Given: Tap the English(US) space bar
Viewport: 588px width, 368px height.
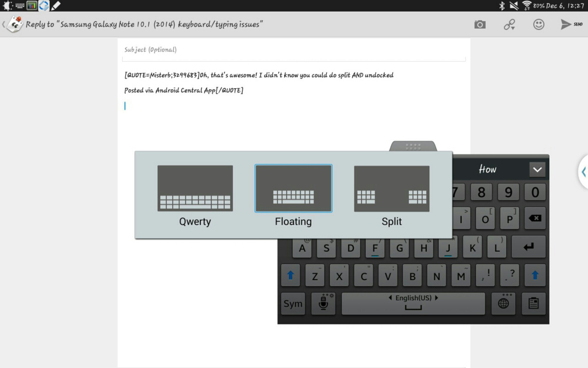Looking at the screenshot, I should (413, 304).
